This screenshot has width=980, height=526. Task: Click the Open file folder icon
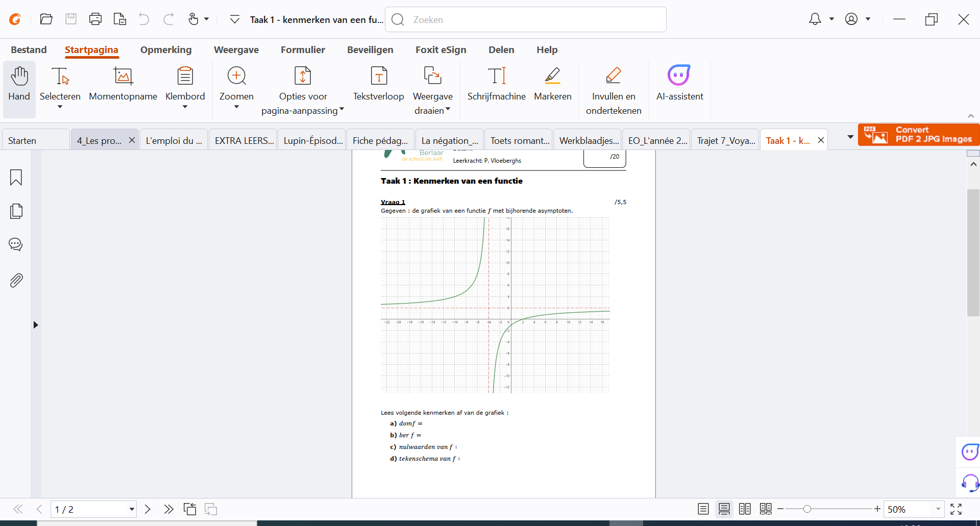(46, 19)
